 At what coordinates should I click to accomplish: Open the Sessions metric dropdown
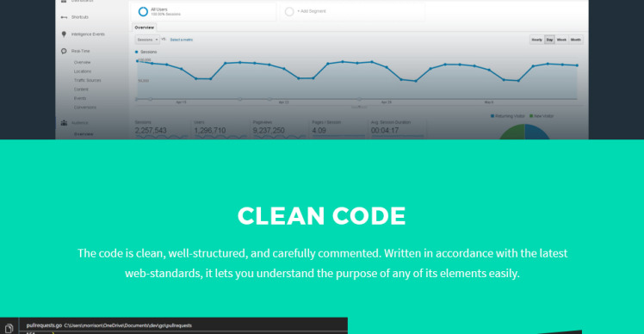tap(147, 40)
